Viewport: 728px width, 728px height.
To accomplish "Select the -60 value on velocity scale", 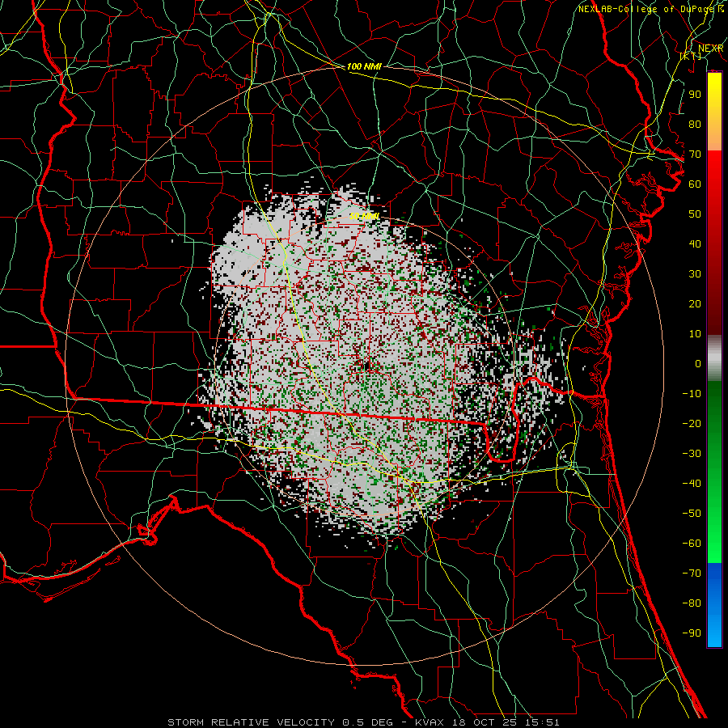I will pyautogui.click(x=692, y=544).
